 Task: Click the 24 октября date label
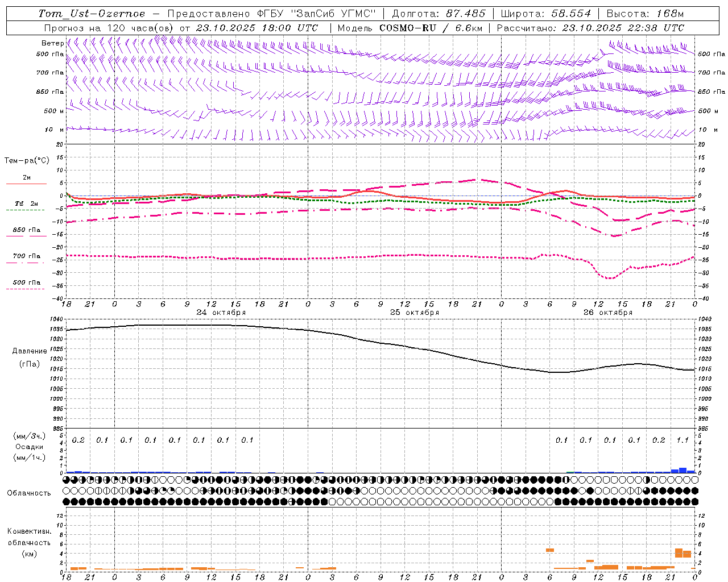(221, 313)
